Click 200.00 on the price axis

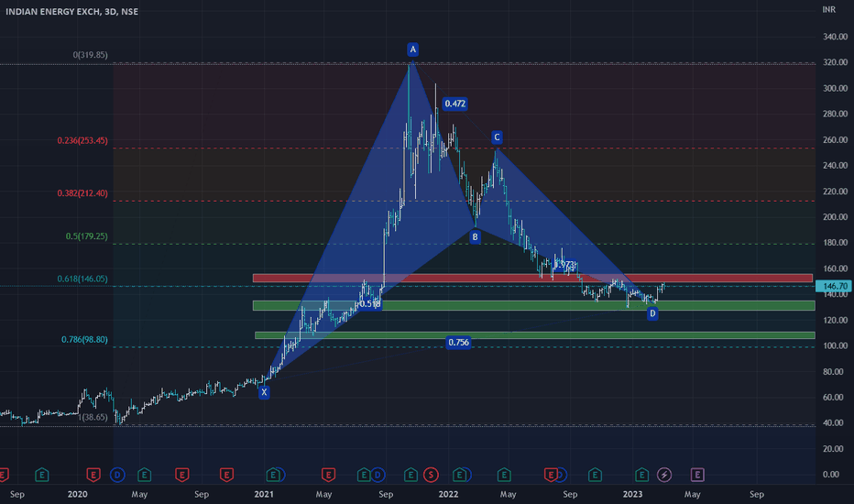pyautogui.click(x=835, y=217)
